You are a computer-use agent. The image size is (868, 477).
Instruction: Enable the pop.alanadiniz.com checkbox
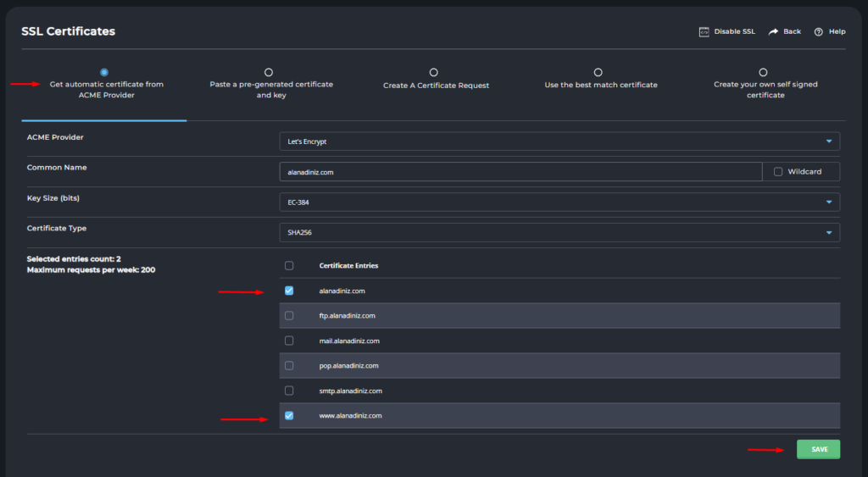point(289,365)
